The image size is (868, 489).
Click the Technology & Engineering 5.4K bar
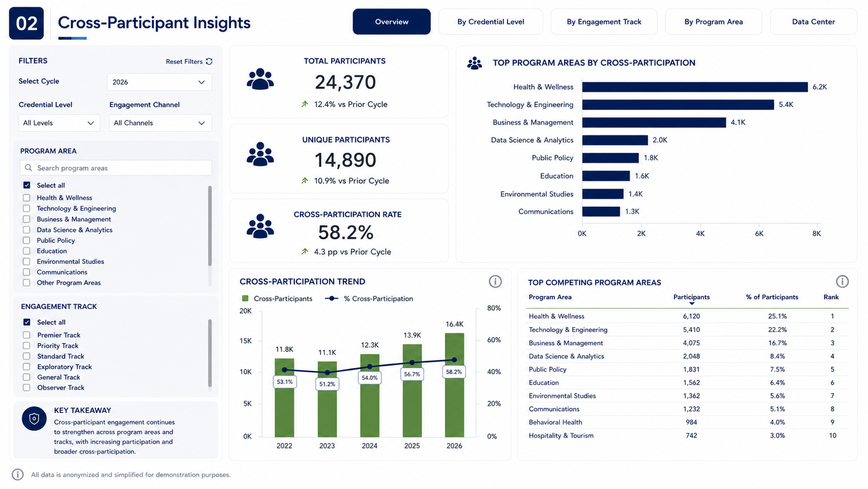(678, 104)
